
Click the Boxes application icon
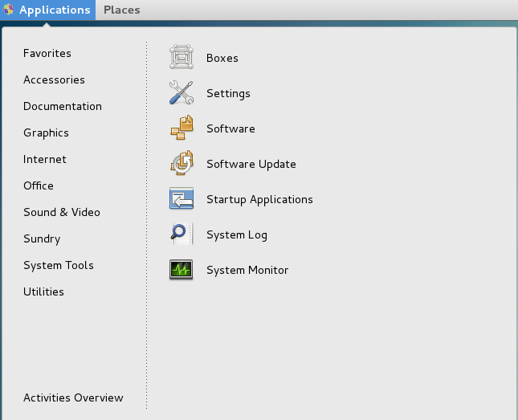coord(182,57)
